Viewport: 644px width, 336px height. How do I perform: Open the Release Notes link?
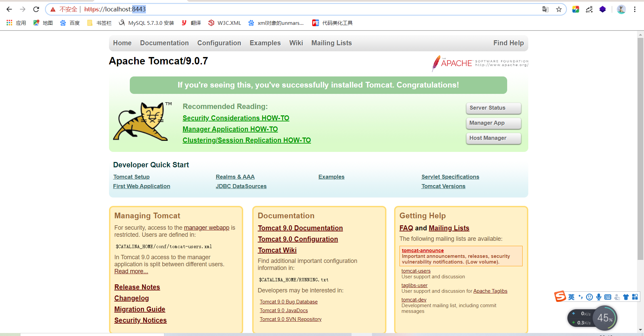(x=137, y=287)
